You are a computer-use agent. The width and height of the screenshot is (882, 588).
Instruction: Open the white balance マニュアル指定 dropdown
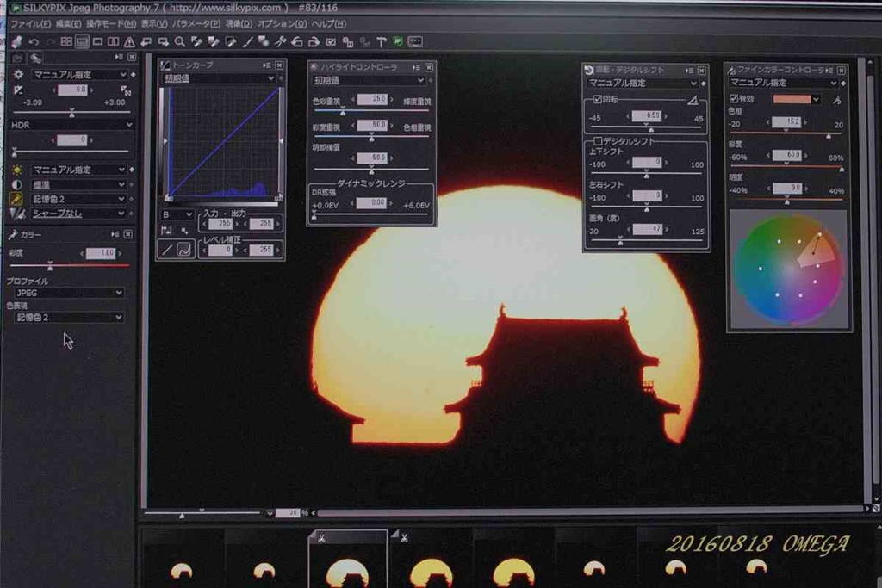click(x=78, y=170)
